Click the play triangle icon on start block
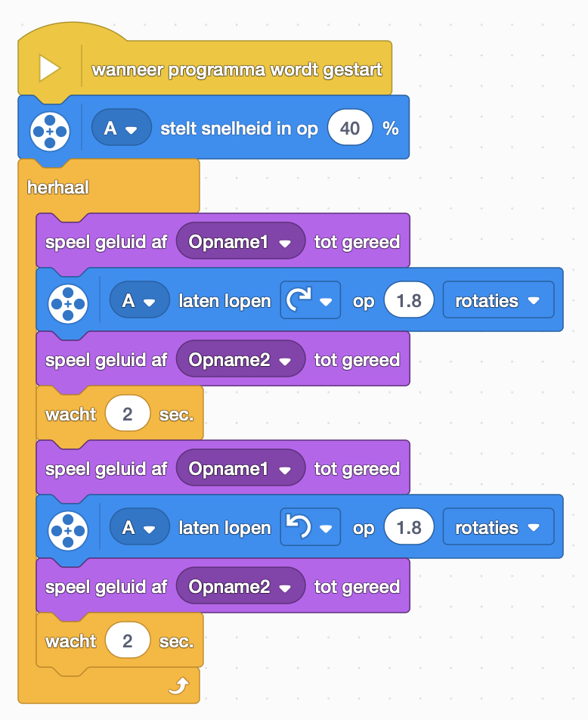 click(49, 68)
